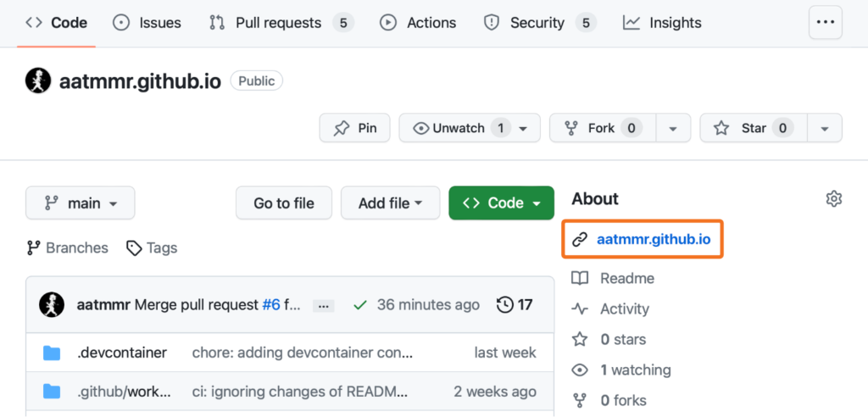Click the Public visibility label

point(257,81)
